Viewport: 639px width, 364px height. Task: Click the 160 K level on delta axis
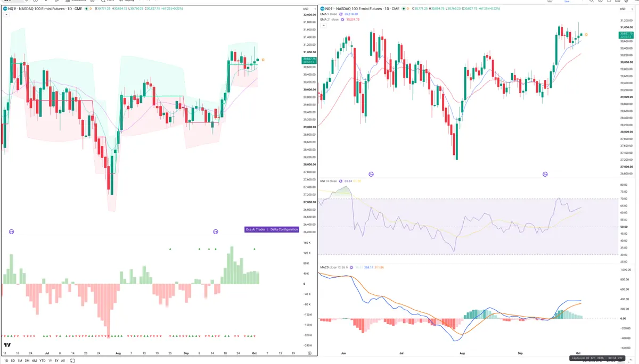[x=307, y=243]
